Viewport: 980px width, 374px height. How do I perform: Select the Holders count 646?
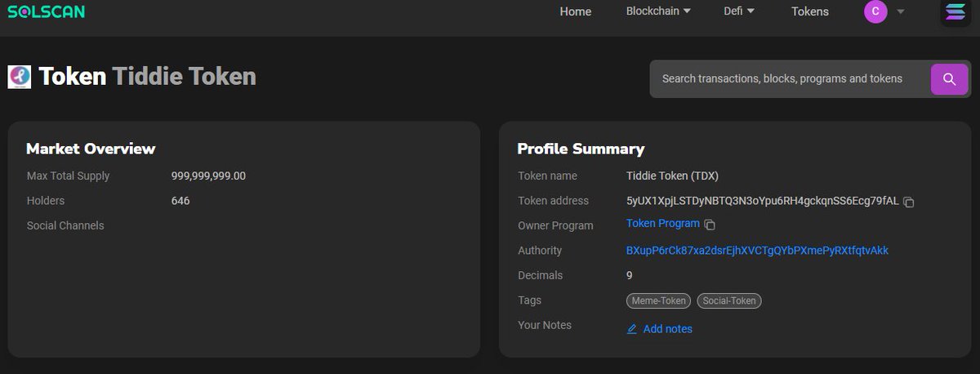click(180, 200)
